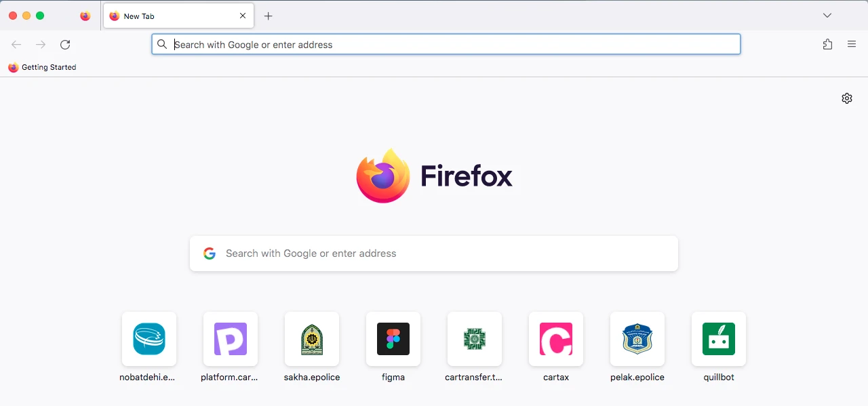Click the Google logo in the page search box
Viewport: 868px width, 406px height.
pyautogui.click(x=210, y=253)
